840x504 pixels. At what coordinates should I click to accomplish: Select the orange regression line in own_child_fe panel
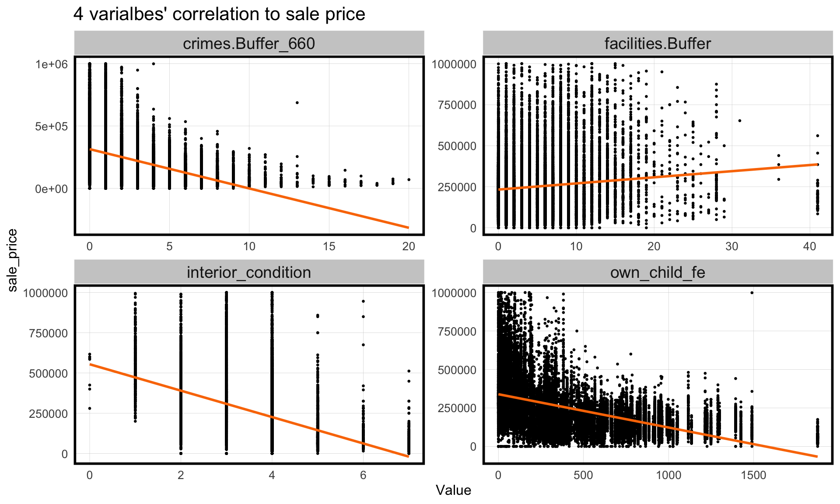click(x=656, y=425)
